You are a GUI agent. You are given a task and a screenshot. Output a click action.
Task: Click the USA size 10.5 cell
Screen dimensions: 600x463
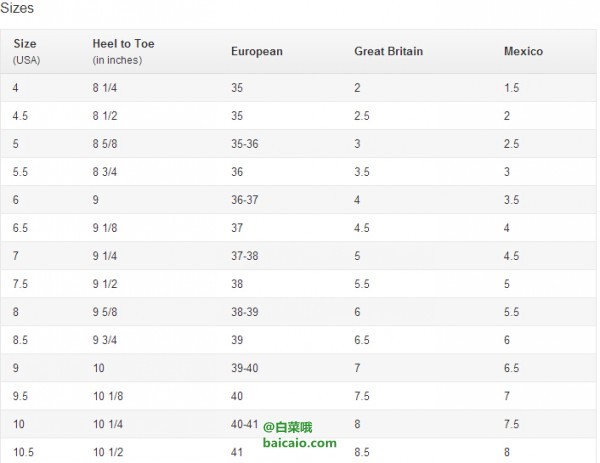click(23, 452)
